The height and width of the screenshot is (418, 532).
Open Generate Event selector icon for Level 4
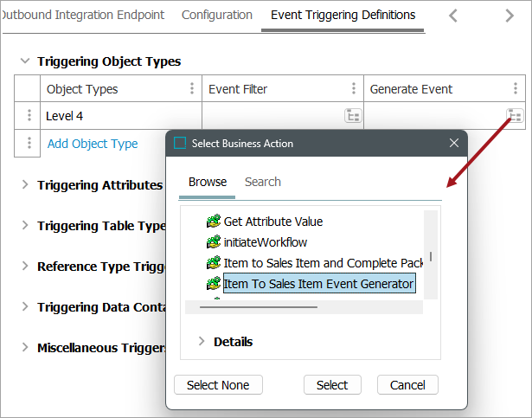point(515,116)
